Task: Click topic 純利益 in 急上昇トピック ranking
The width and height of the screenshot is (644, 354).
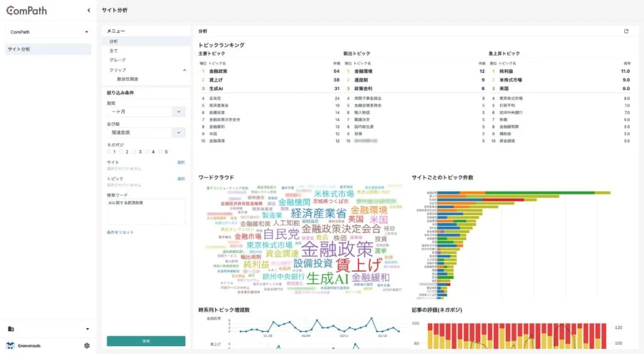Action: click(x=506, y=72)
